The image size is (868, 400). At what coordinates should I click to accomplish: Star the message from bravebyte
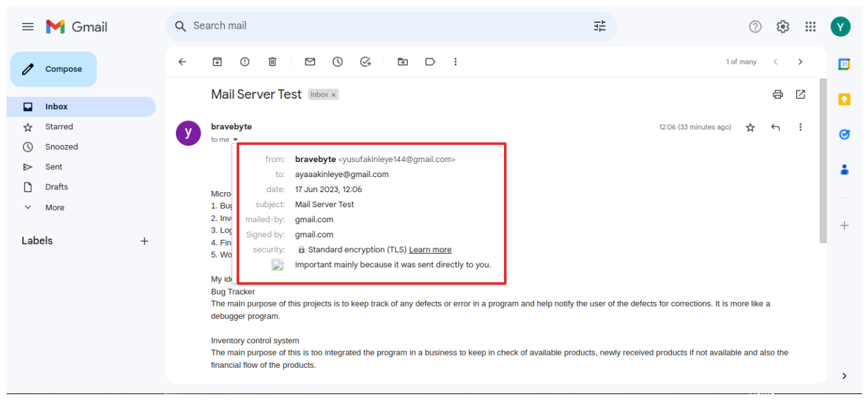(750, 127)
